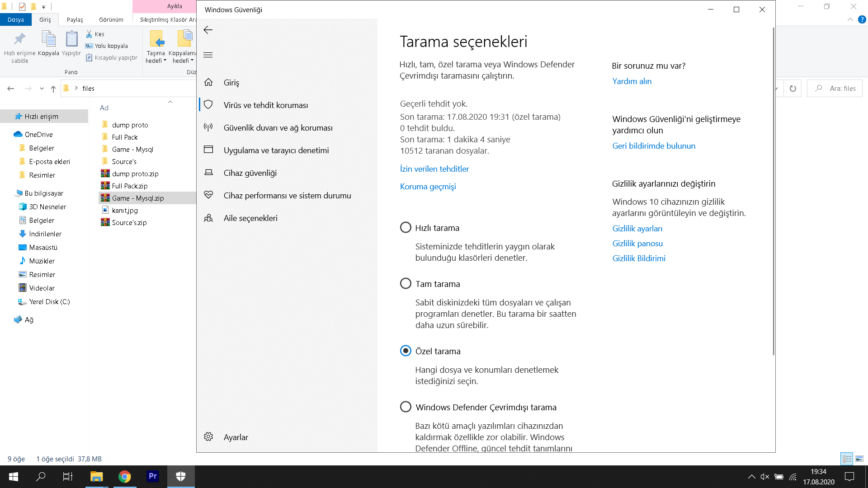Click the breadcrumb chevron before files

76,88
